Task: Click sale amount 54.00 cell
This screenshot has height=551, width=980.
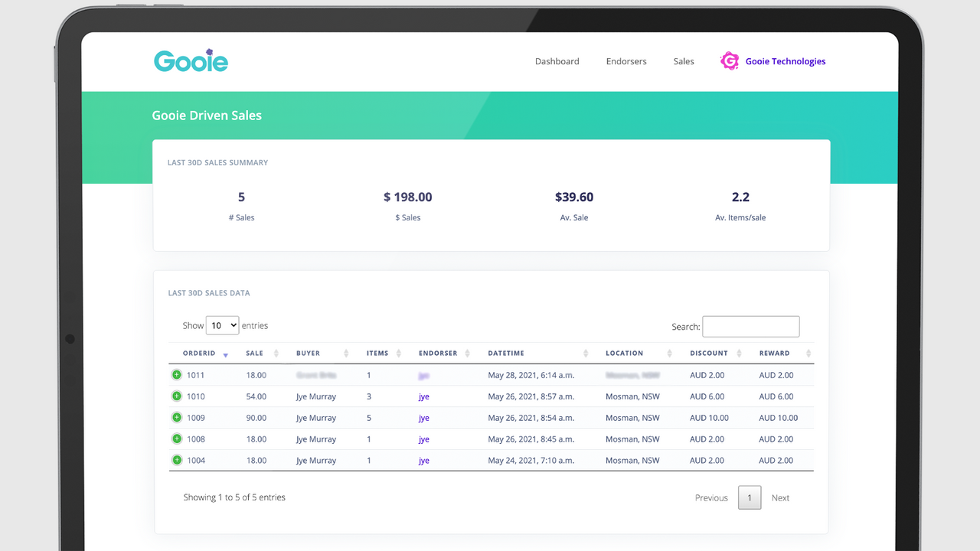Action: (256, 396)
